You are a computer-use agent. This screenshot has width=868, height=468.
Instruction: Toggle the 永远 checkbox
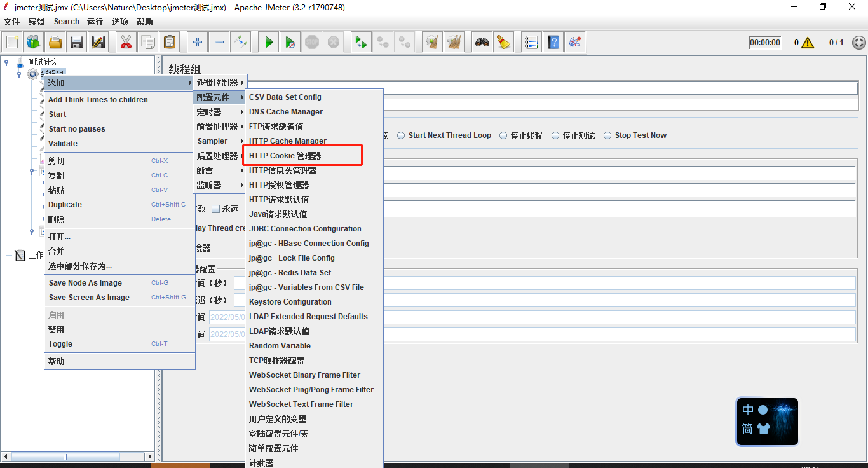point(216,209)
